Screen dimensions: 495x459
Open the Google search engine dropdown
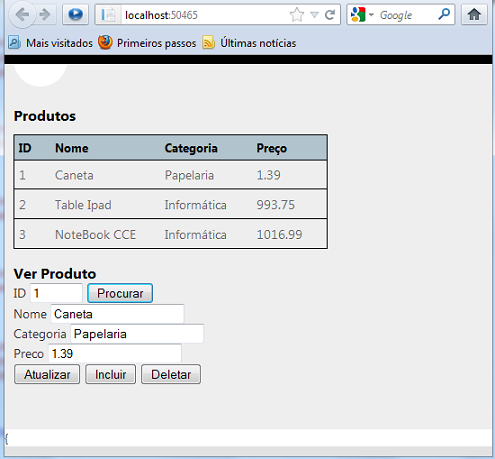pos(362,15)
